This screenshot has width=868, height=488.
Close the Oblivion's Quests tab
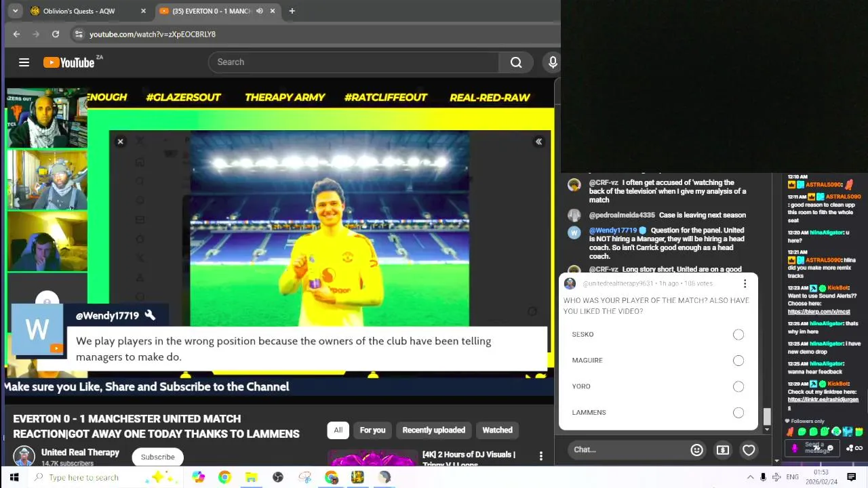click(143, 11)
